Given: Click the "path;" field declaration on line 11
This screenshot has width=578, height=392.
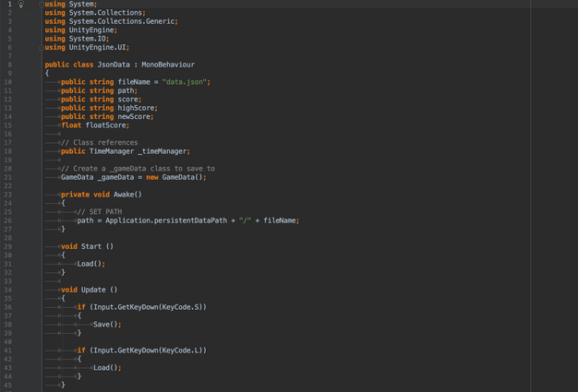Looking at the screenshot, I should tap(127, 90).
